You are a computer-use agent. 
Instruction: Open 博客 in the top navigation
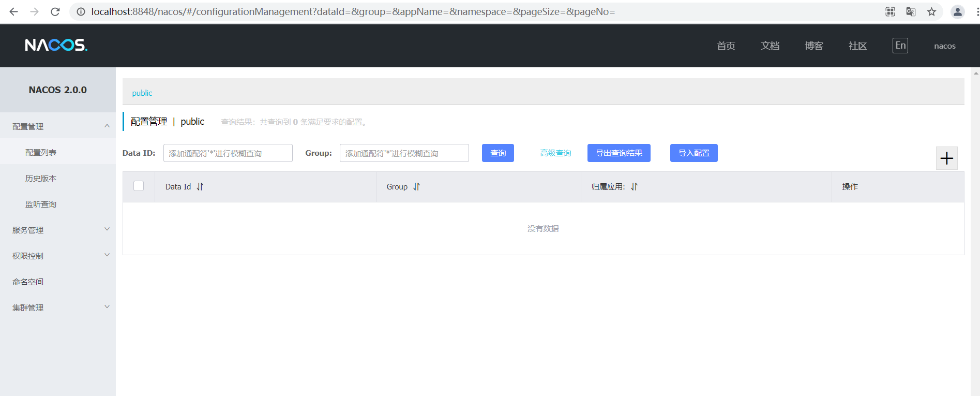click(x=814, y=46)
